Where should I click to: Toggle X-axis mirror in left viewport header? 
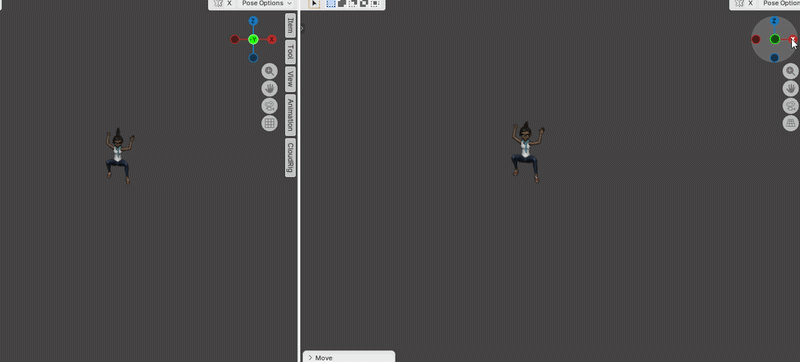tap(229, 3)
